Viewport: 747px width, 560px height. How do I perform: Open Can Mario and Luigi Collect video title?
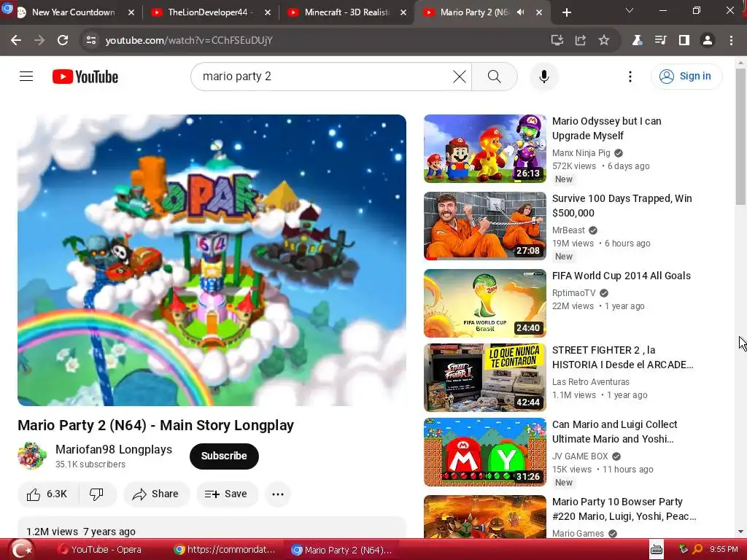tap(614, 432)
